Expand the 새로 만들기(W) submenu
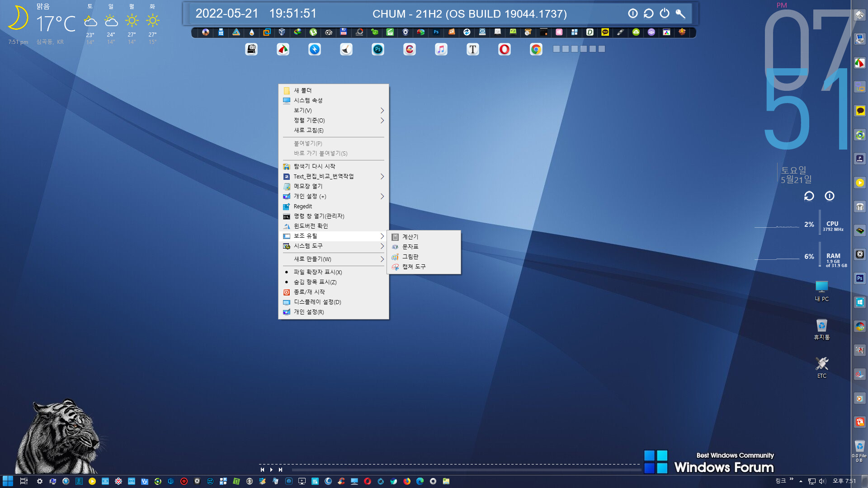868x488 pixels. [334, 259]
